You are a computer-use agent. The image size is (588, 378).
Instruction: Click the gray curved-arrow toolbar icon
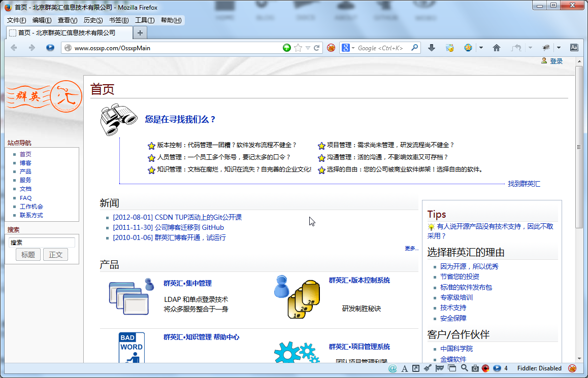[516, 48]
